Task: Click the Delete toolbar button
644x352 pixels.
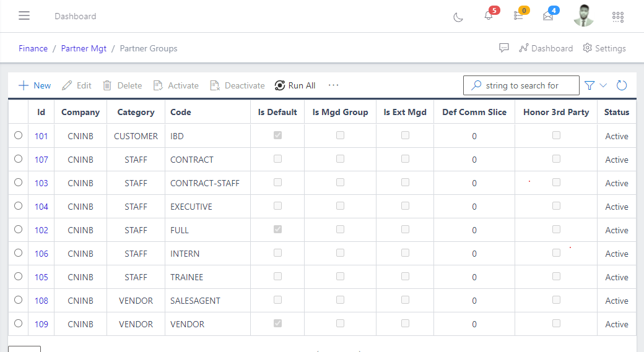Action: (123, 85)
